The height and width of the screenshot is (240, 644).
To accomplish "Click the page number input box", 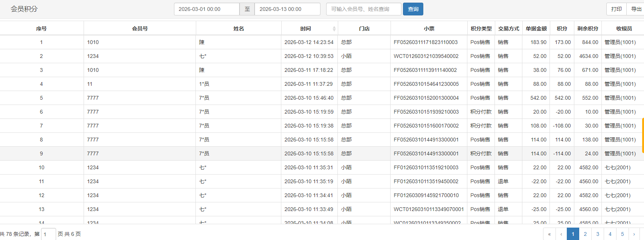I will (48, 234).
